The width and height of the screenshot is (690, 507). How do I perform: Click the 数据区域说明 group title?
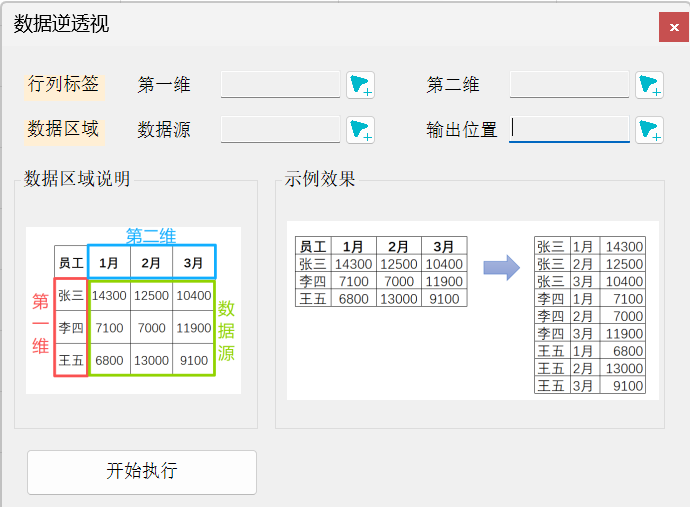click(77, 179)
